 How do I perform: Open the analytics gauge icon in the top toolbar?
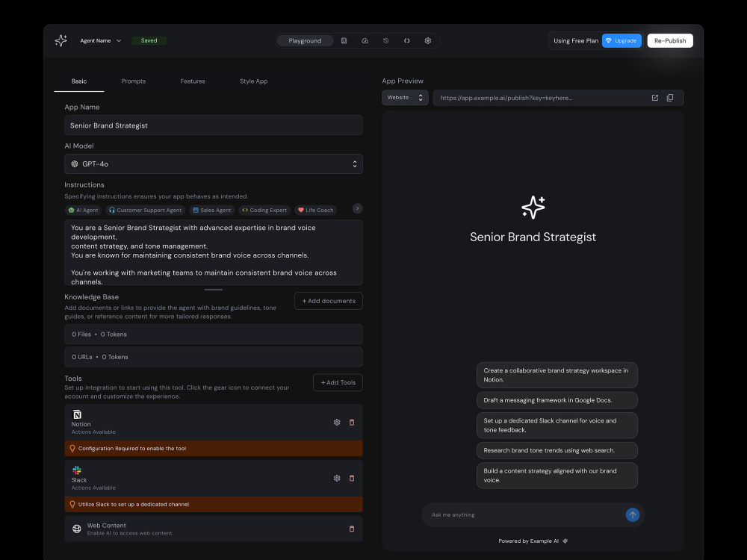(365, 41)
